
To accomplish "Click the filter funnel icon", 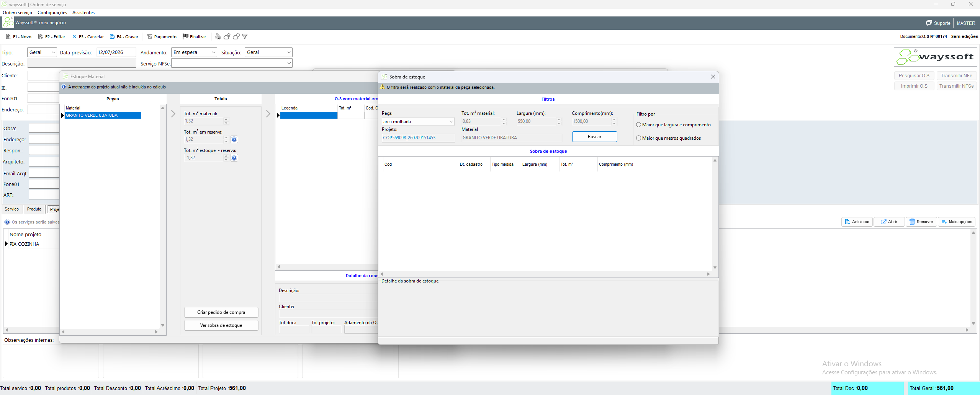I will [x=245, y=36].
